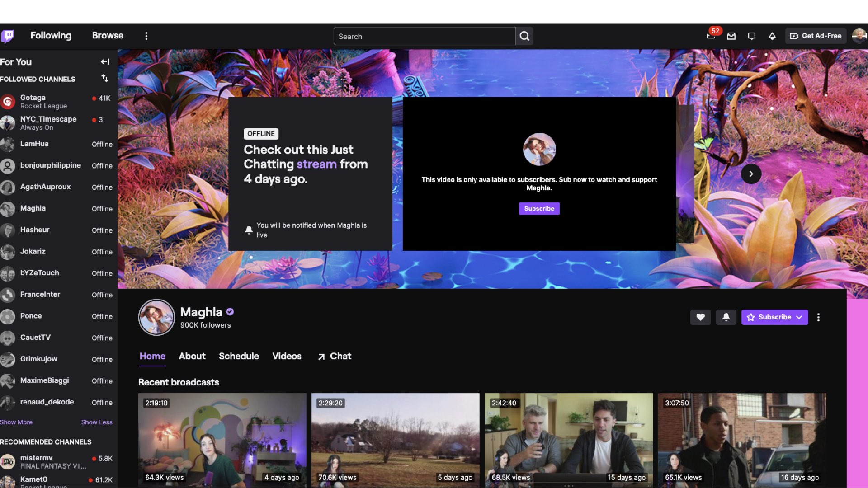Click the verified badge next to Maghla
The height and width of the screenshot is (488, 868).
pos(230,312)
